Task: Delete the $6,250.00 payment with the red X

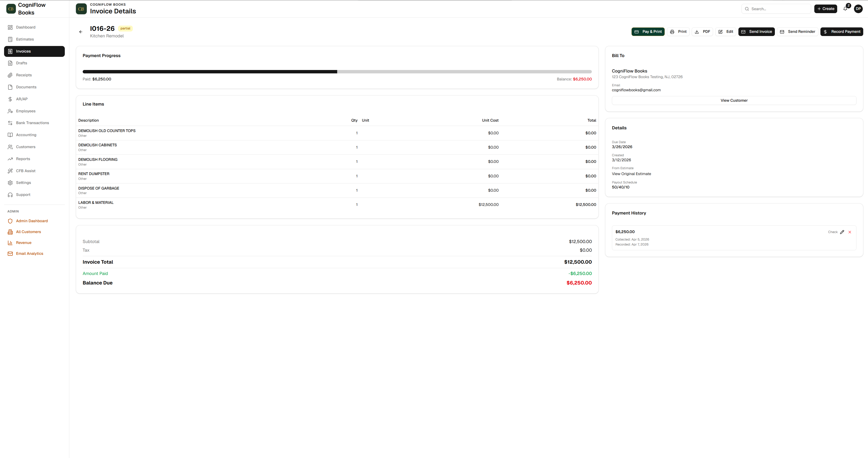Action: [849, 232]
